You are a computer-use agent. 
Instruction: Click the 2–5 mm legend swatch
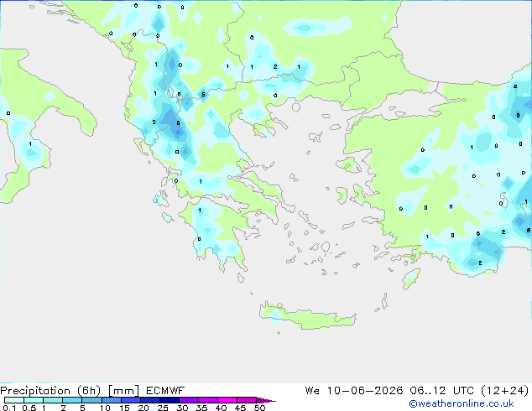point(72,400)
